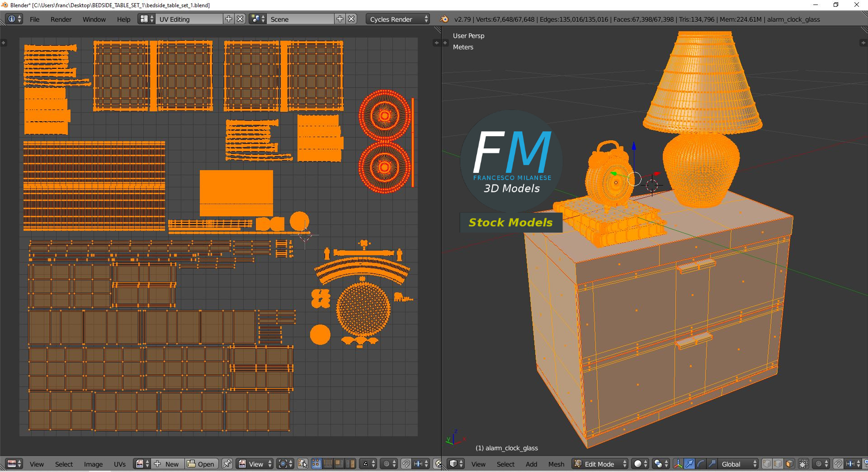Open the View menu in 3D viewport
This screenshot has height=472, width=868.
point(478,464)
